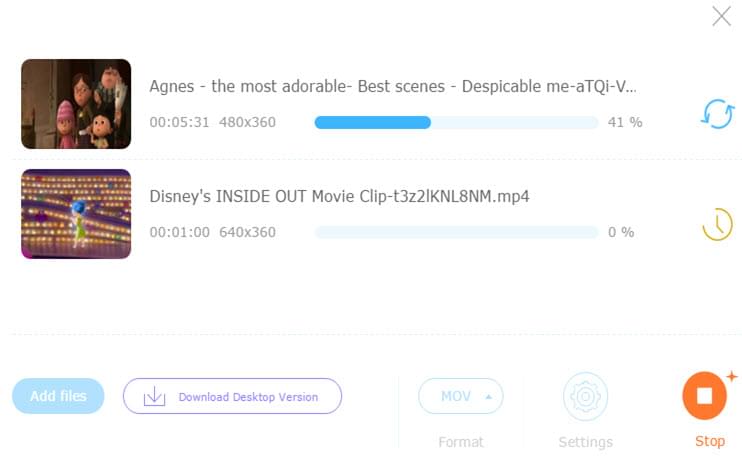742x460 pixels.
Task: Click the Settings text label
Action: pos(585,442)
